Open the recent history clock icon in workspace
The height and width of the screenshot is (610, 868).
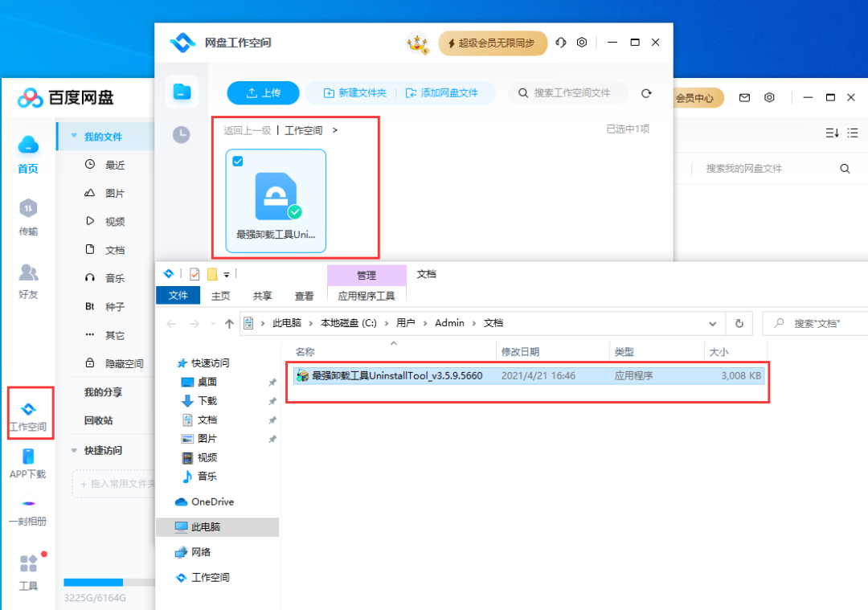pyautogui.click(x=181, y=134)
